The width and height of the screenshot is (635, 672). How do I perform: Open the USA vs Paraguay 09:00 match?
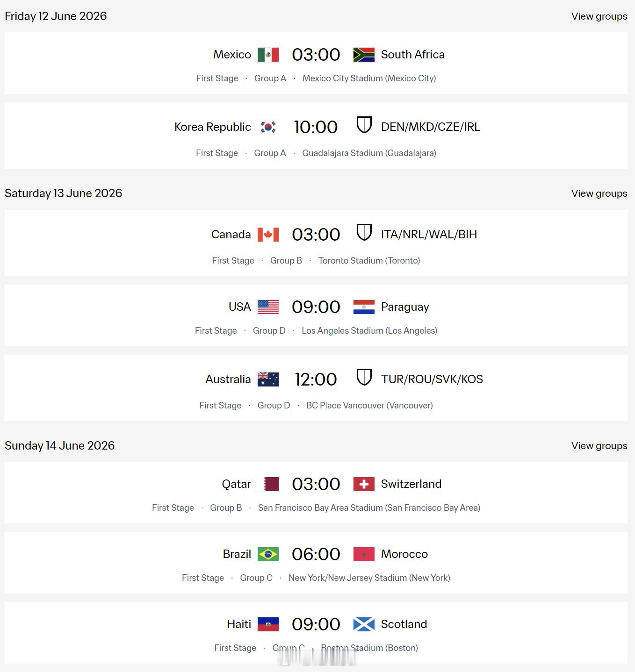tap(316, 307)
